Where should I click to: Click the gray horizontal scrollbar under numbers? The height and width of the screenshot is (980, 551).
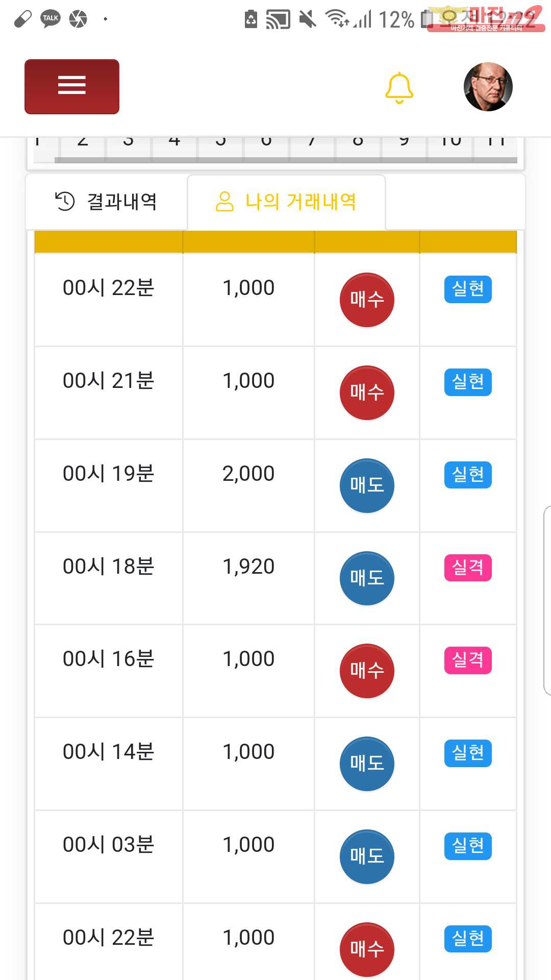pyautogui.click(x=286, y=160)
